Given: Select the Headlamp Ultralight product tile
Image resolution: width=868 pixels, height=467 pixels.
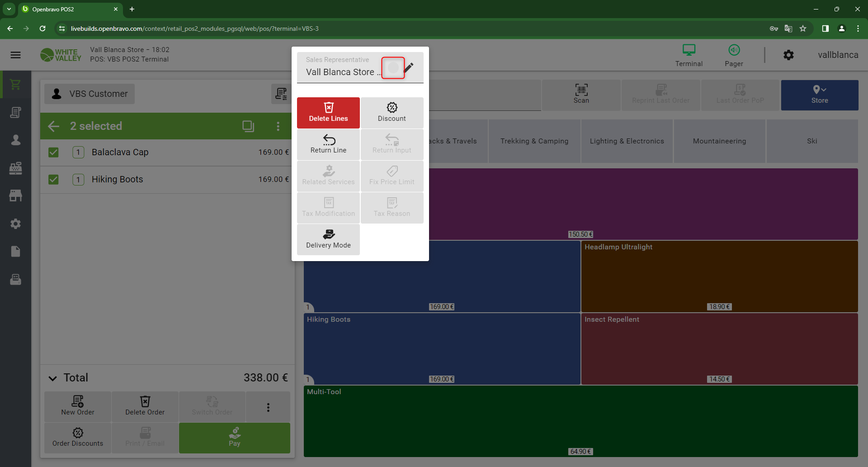Looking at the screenshot, I should point(719,276).
